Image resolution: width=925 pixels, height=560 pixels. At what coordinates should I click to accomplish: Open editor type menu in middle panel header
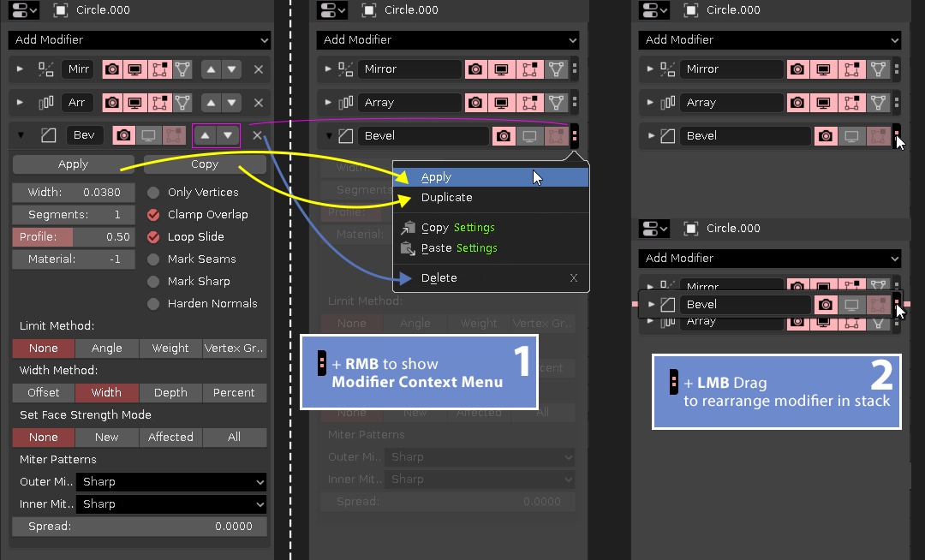[x=333, y=10]
